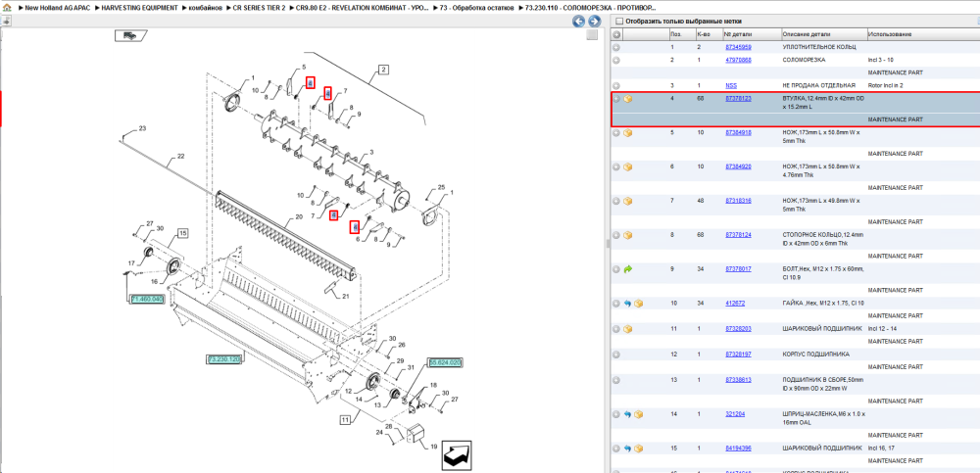Screen dimensions: 980x473
Task: Select boxed callout 2 in diagram
Action: (383, 70)
